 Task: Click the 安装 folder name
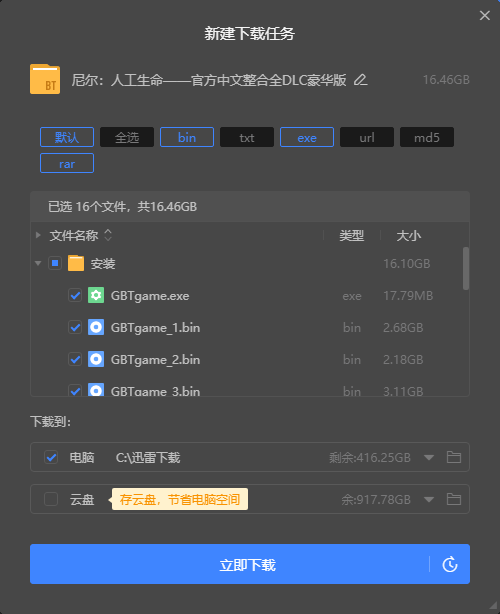(103, 264)
